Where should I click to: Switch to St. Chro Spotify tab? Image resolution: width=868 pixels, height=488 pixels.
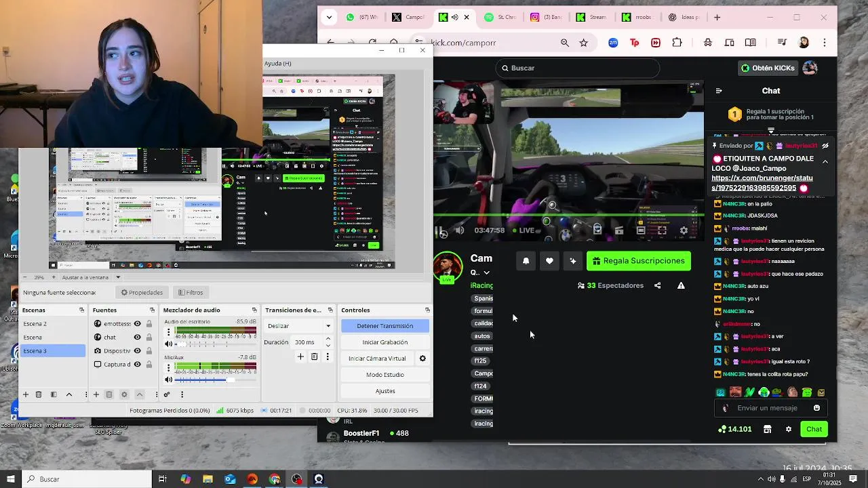(500, 18)
